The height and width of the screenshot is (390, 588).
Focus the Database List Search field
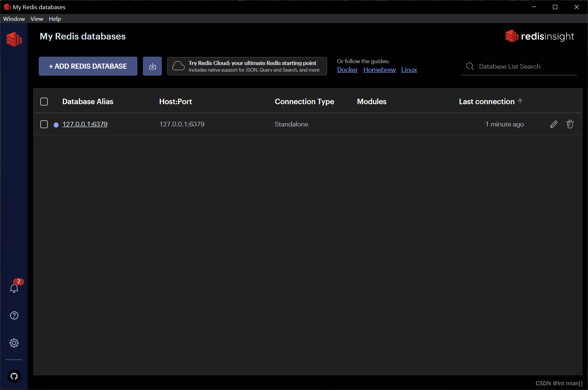[x=519, y=66]
